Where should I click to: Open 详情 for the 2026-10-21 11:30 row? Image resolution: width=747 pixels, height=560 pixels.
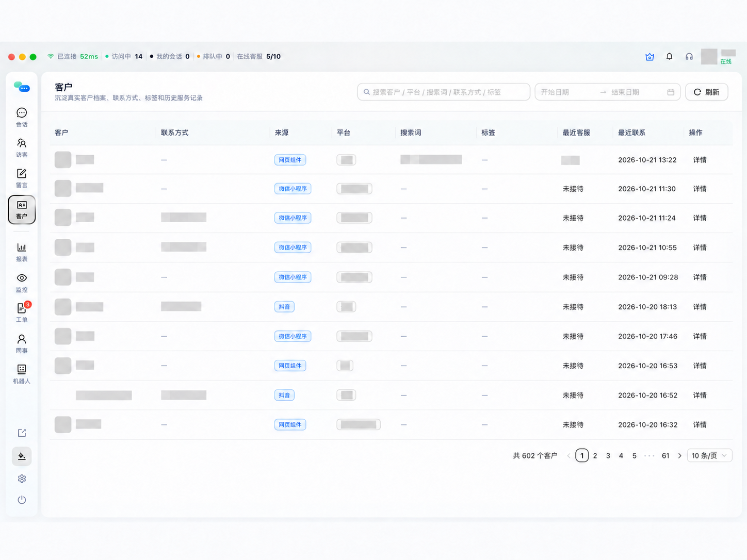(x=700, y=189)
